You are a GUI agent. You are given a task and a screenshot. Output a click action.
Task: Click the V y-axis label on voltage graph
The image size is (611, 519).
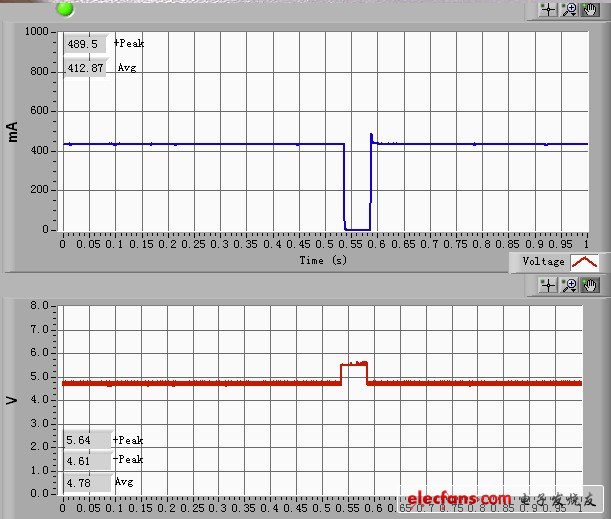click(x=13, y=400)
